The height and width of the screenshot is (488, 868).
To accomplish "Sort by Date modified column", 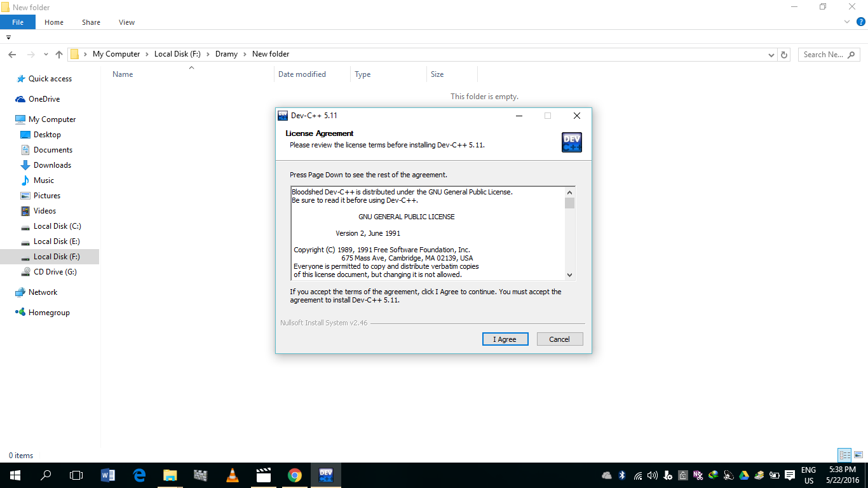I will (x=302, y=74).
